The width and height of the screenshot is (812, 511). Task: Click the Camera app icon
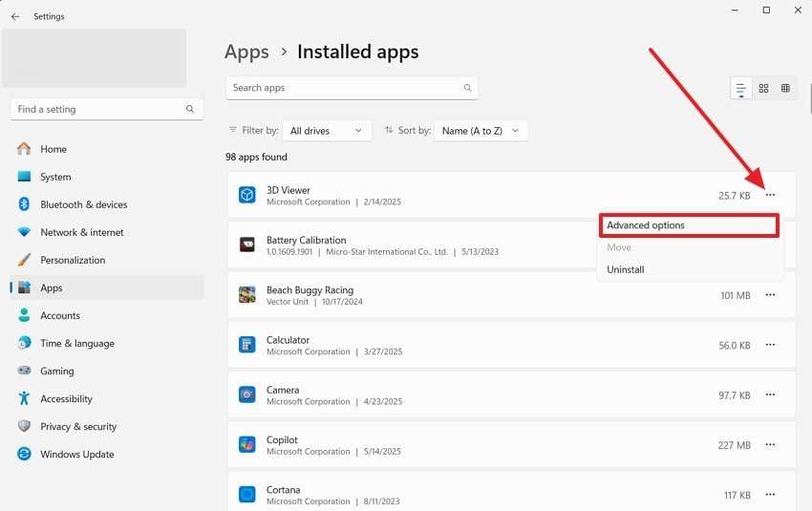point(247,395)
